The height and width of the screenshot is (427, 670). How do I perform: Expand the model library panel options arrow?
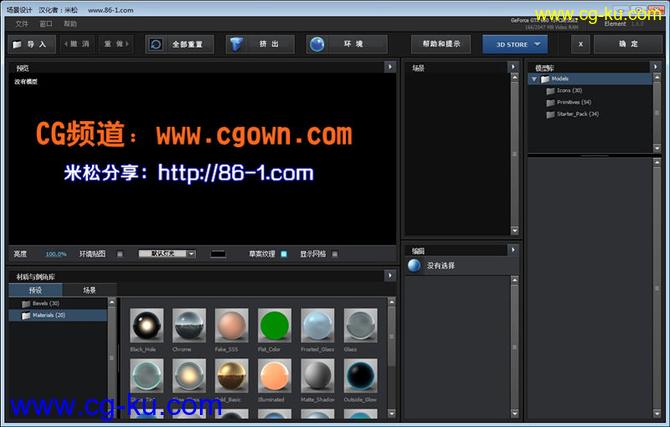tap(655, 67)
